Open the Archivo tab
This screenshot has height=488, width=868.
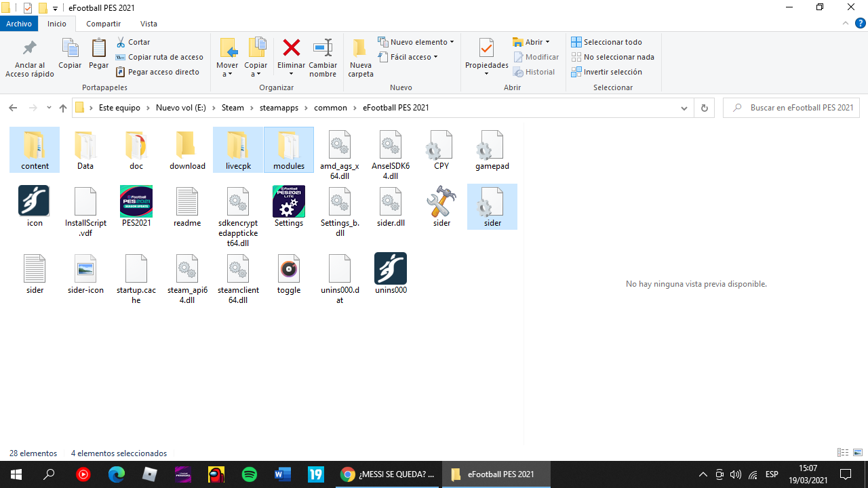click(19, 24)
